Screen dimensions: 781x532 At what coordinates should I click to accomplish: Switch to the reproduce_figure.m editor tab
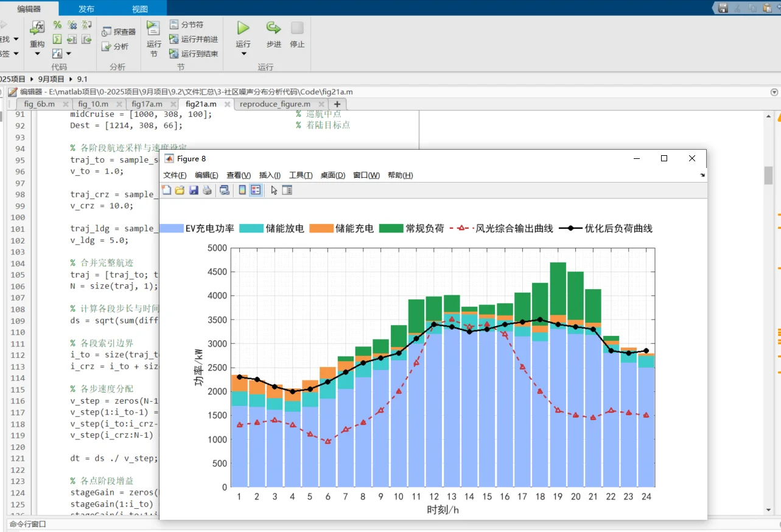275,104
